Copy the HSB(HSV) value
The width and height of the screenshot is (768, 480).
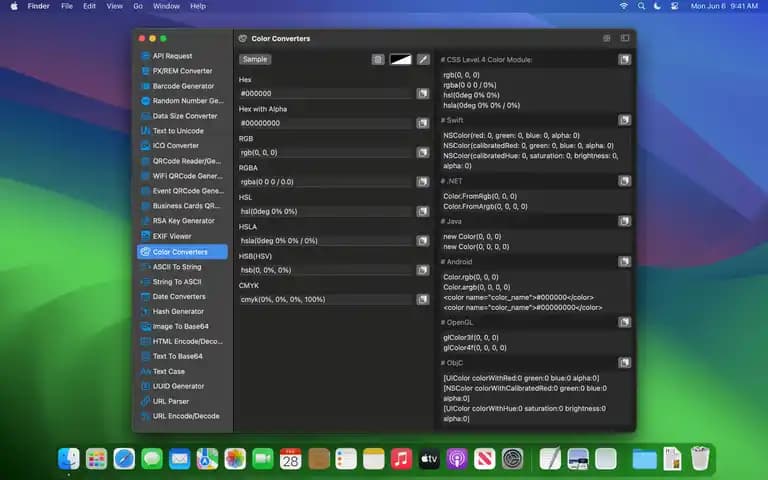423,270
